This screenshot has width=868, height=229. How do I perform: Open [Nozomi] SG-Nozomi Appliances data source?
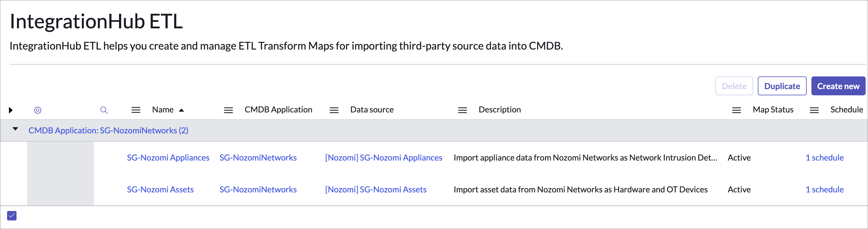tap(383, 158)
